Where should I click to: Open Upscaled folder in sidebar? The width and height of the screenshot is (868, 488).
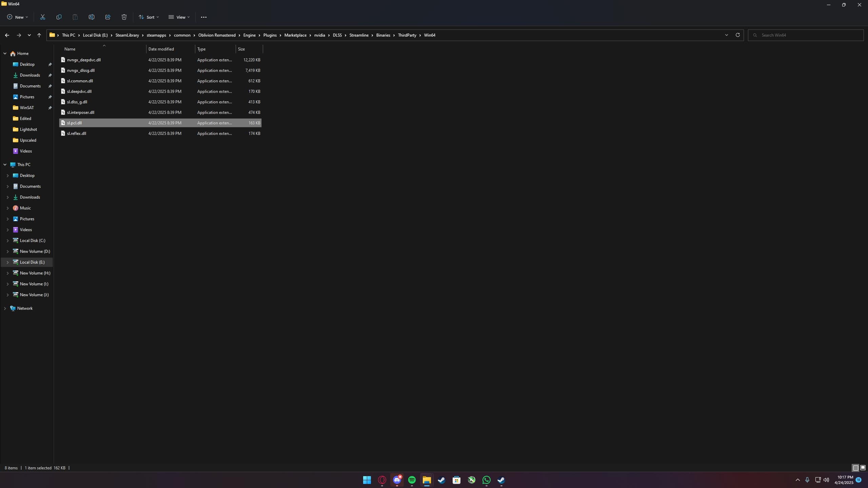[x=27, y=140]
